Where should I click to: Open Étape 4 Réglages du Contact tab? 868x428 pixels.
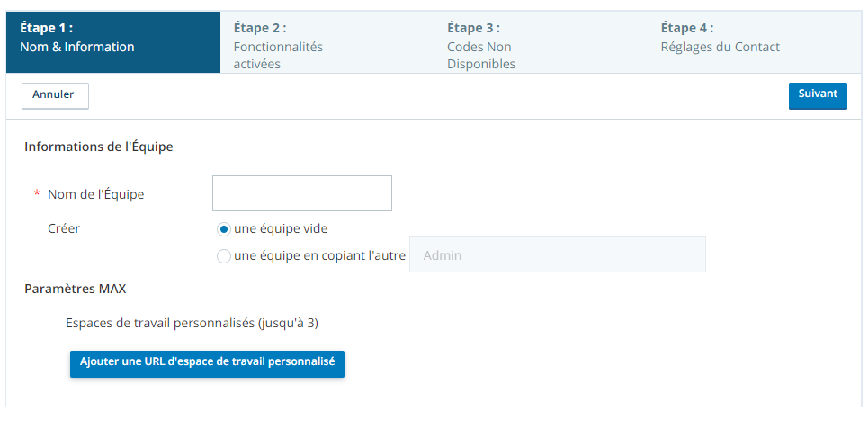tap(754, 42)
